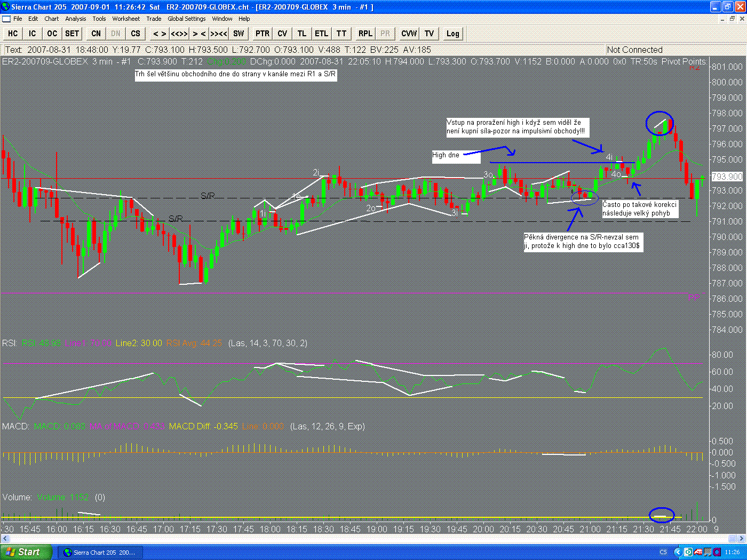
Task: Open the Worksheet menu
Action: click(x=126, y=19)
